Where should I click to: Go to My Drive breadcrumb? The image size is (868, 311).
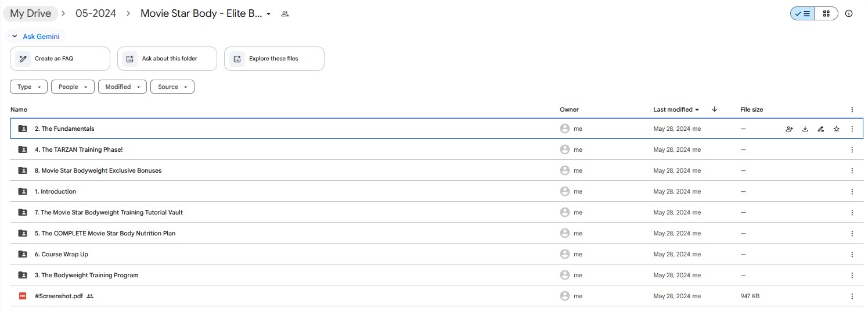[30, 13]
